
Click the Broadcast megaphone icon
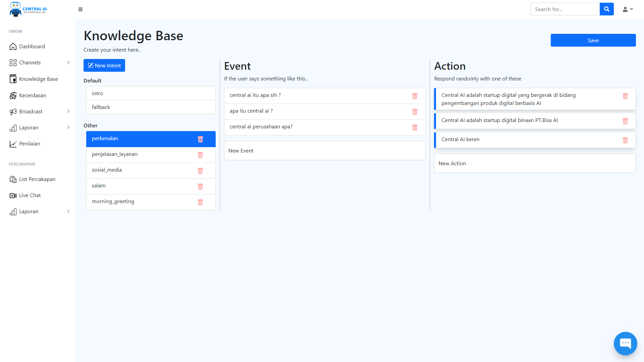point(13,112)
